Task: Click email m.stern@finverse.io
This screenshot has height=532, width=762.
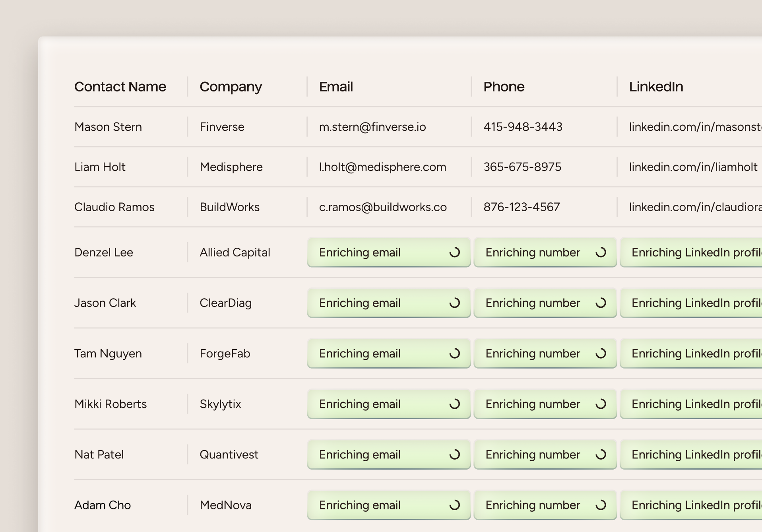Action: [x=372, y=127]
